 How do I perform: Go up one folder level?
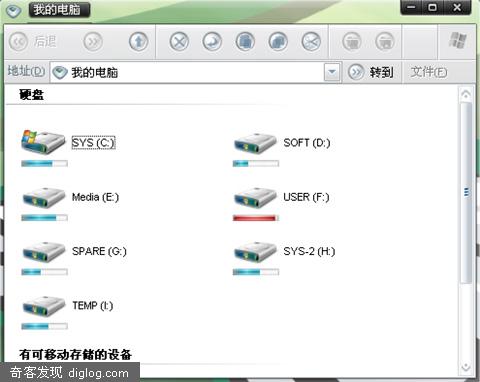[139, 42]
